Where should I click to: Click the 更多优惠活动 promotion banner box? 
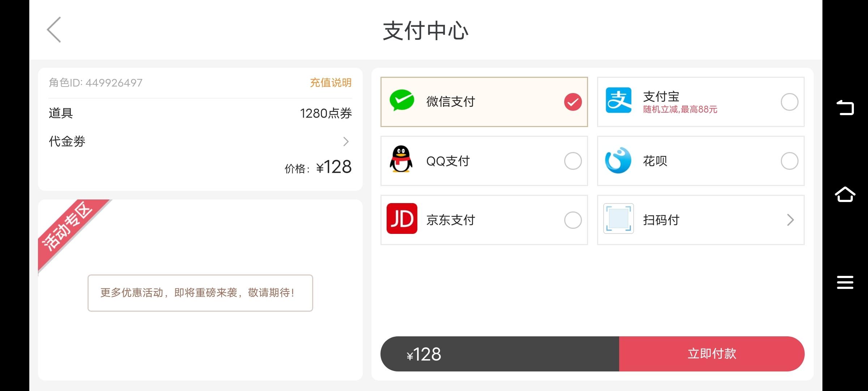point(200,293)
